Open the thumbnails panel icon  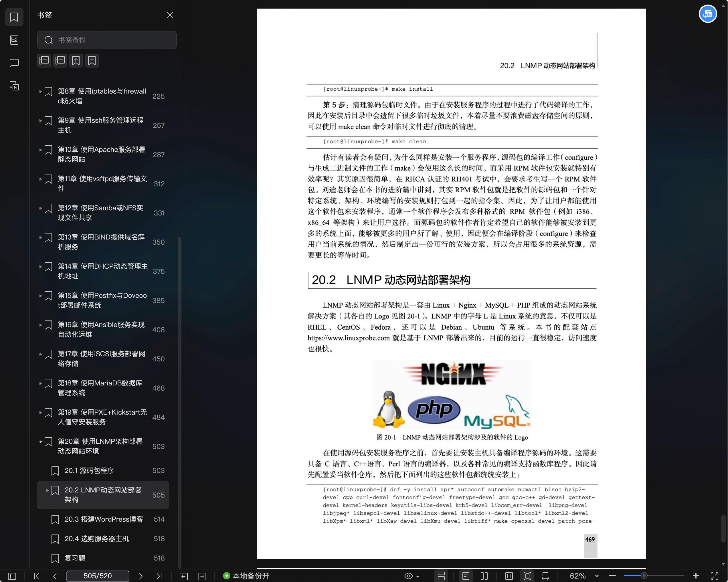pyautogui.click(x=14, y=40)
